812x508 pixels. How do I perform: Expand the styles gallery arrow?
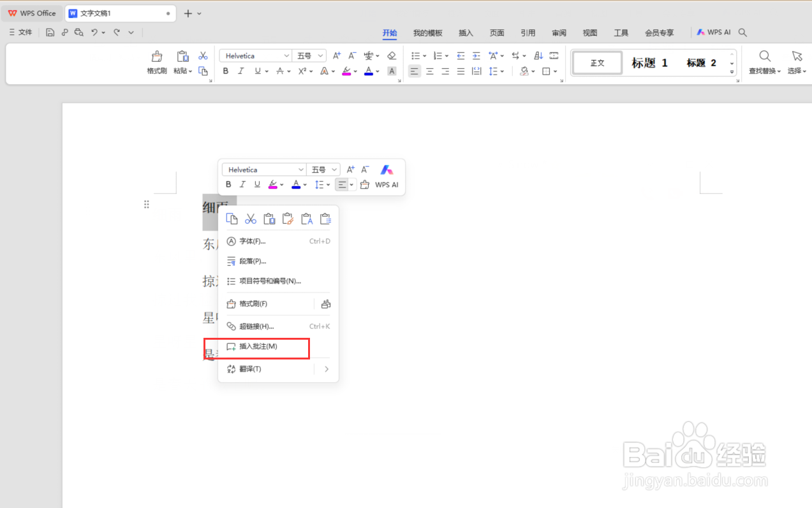tap(732, 71)
